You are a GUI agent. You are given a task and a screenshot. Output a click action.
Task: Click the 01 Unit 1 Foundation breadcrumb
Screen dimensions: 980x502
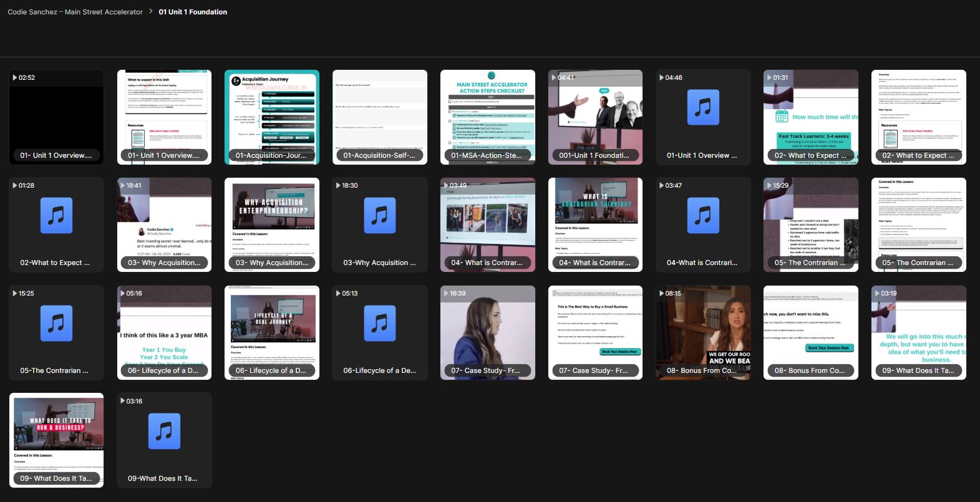coord(193,12)
